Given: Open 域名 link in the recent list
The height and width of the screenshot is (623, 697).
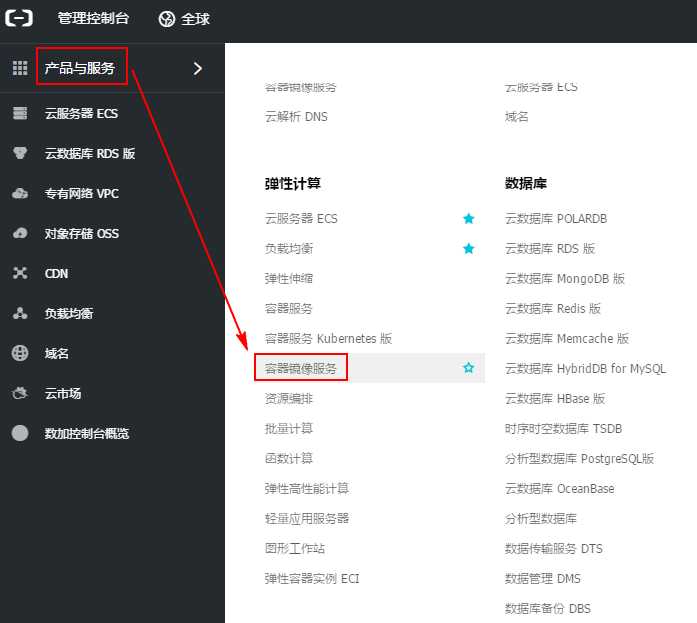Looking at the screenshot, I should [x=517, y=116].
